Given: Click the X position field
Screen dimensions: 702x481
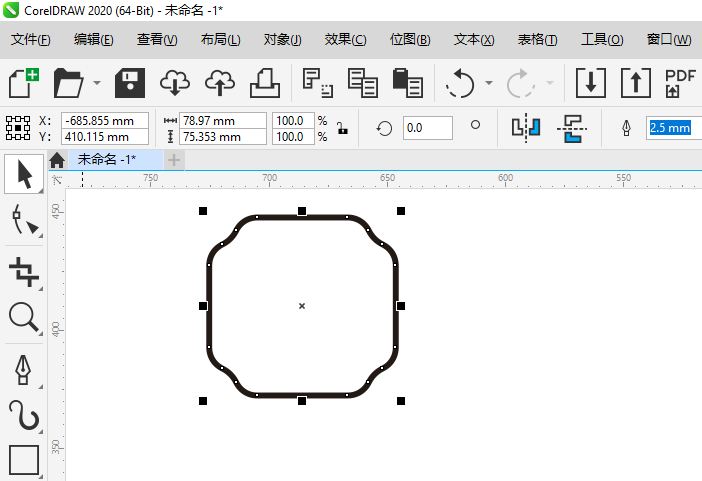Looking at the screenshot, I should (x=105, y=120).
